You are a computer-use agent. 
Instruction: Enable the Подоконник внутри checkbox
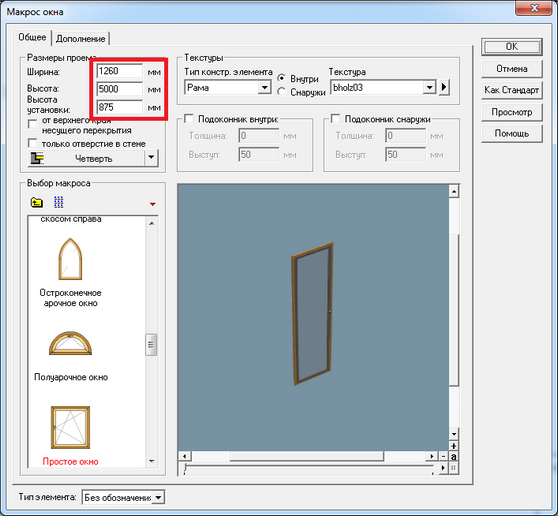[x=189, y=119]
